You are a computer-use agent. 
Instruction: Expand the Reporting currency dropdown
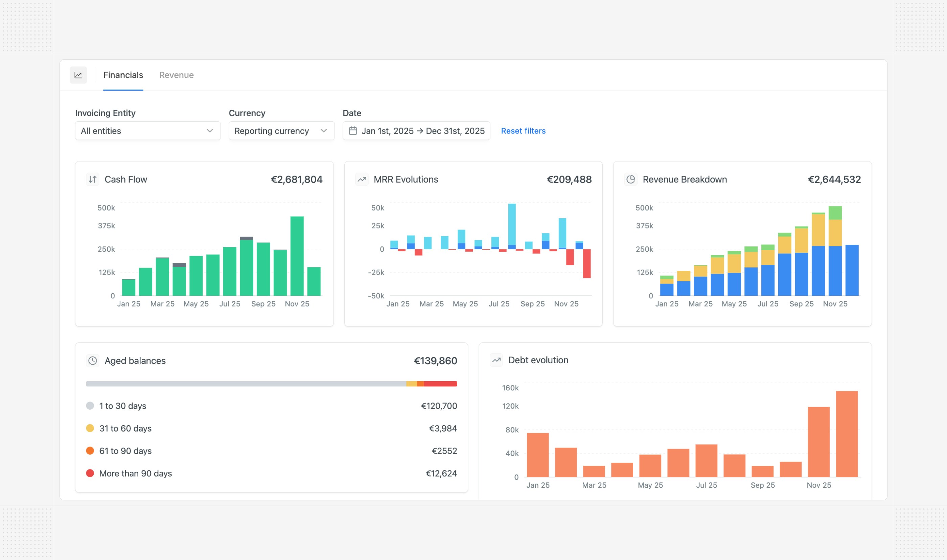pyautogui.click(x=281, y=131)
